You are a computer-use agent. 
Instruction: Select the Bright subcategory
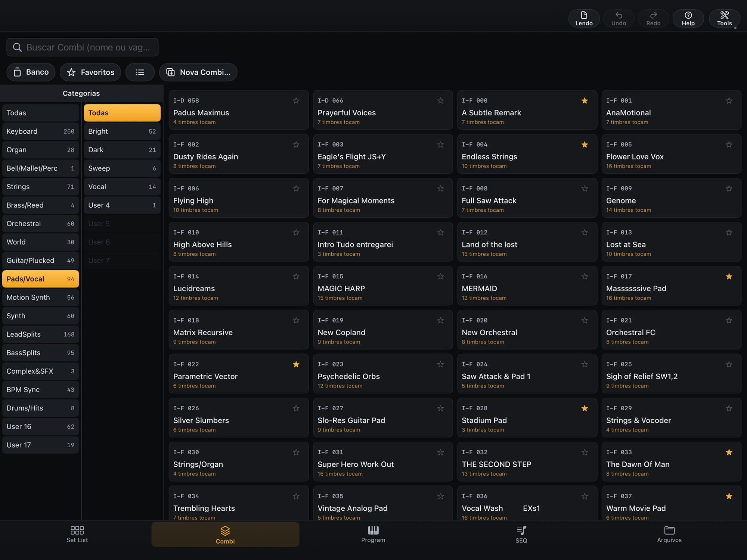pos(122,131)
